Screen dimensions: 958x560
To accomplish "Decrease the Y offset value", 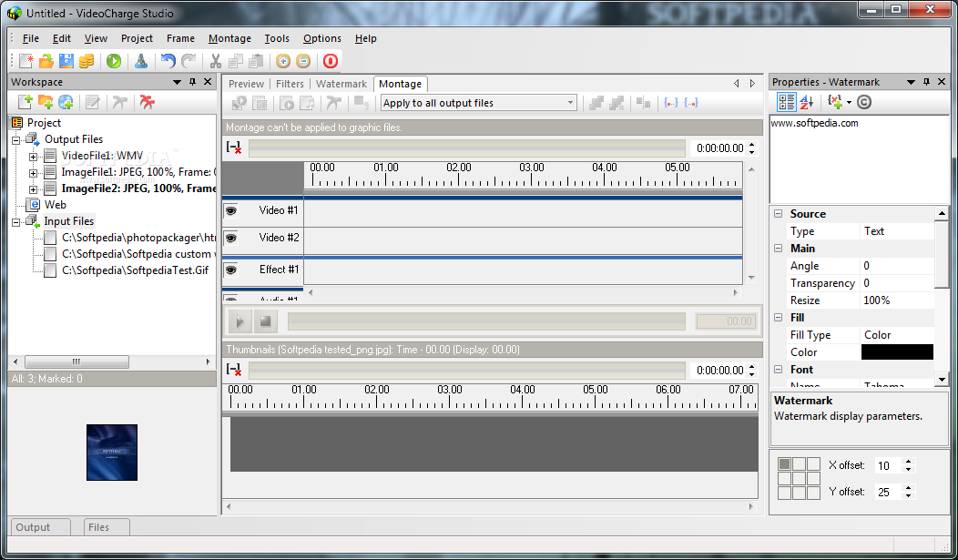I will pos(909,495).
